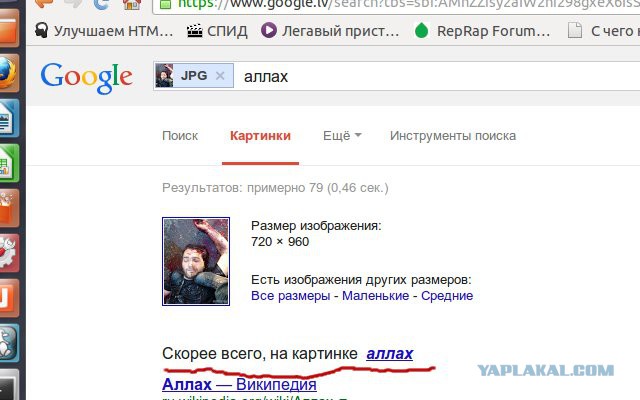The height and width of the screenshot is (400, 640).
Task: Click the 720 × 960 size text
Action: tap(280, 242)
